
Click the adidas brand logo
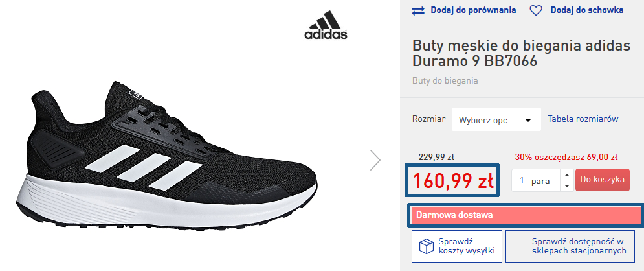tap(326, 25)
